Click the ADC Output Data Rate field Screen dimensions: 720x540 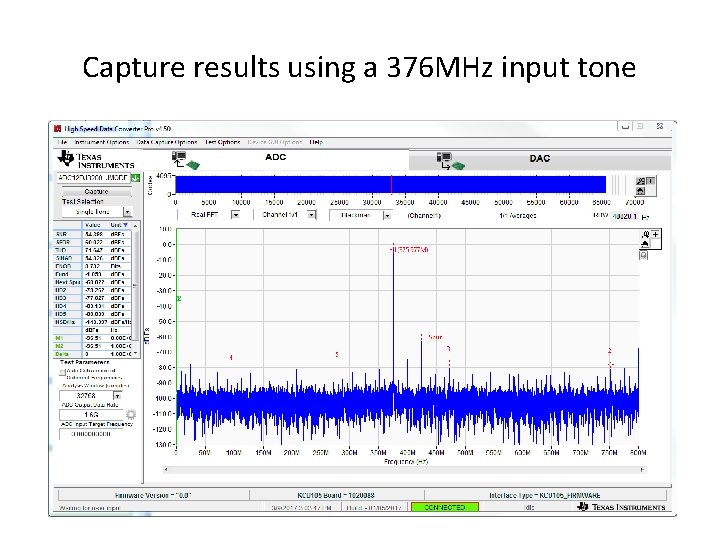coord(91,415)
